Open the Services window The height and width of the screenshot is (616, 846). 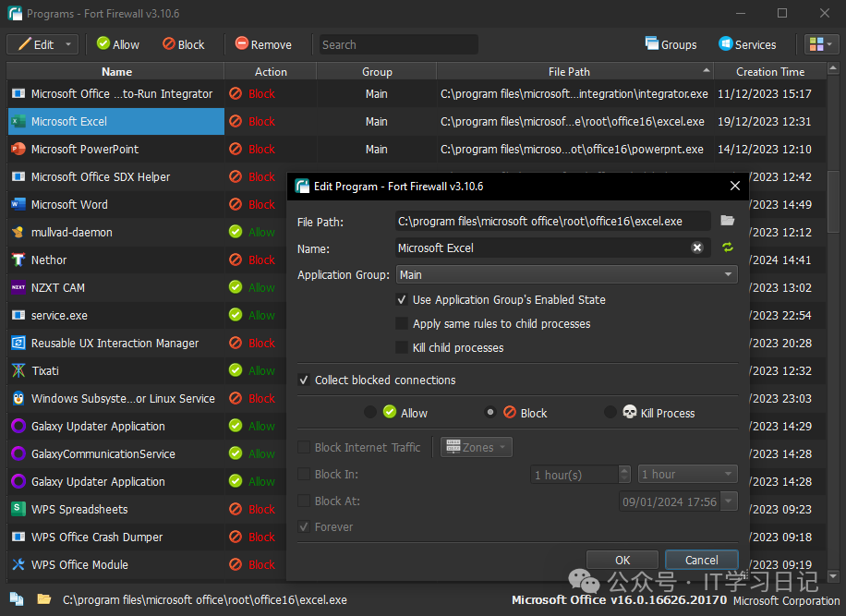tap(747, 44)
